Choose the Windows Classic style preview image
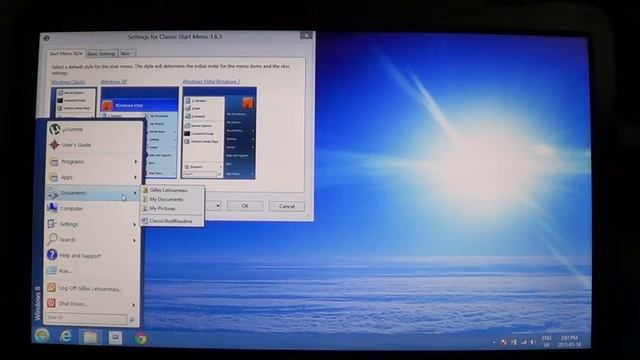 click(74, 102)
